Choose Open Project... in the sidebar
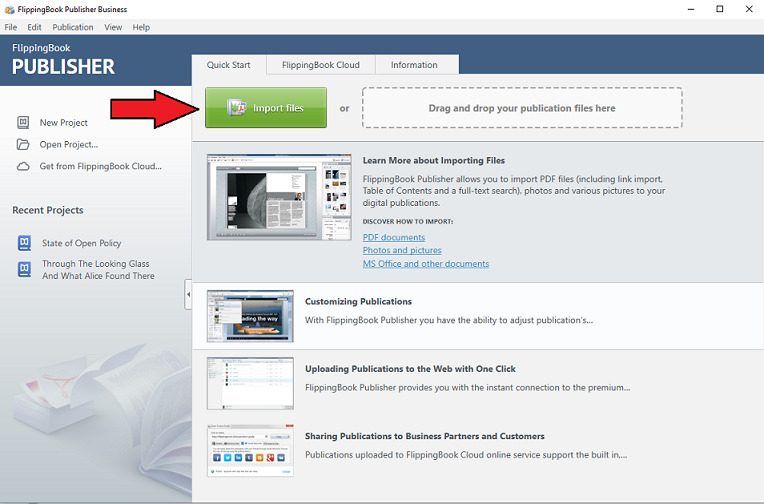This screenshot has height=504, width=764. (x=69, y=144)
